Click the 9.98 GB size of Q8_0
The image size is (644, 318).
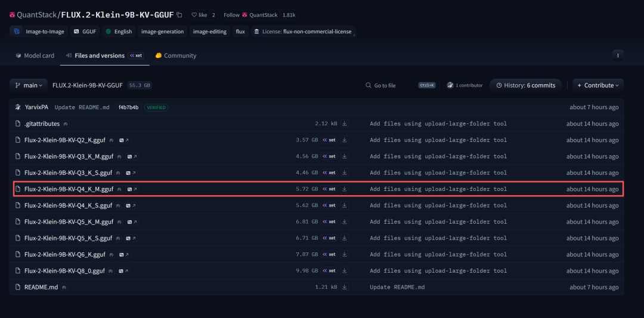pyautogui.click(x=307, y=271)
